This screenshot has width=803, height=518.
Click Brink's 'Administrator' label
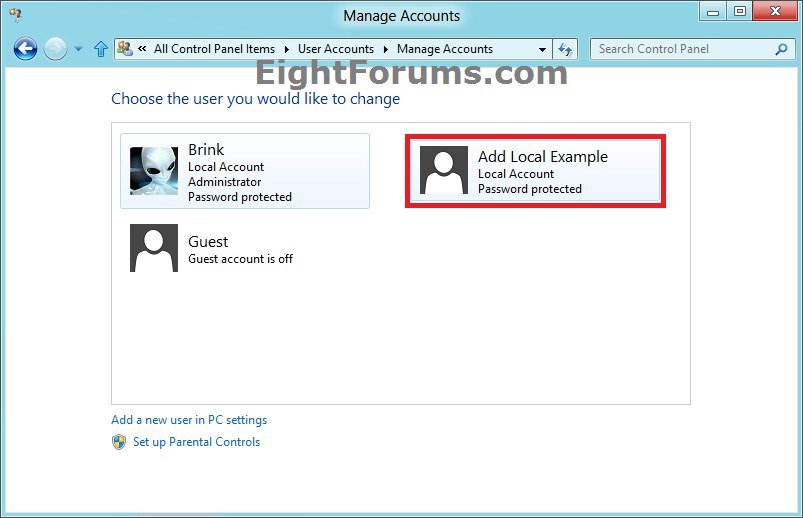pyautogui.click(x=224, y=182)
